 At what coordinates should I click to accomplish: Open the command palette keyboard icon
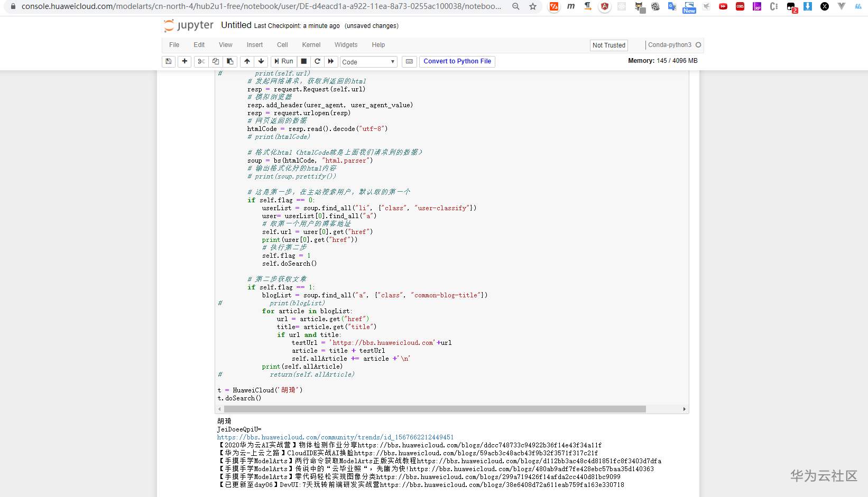[x=409, y=61]
